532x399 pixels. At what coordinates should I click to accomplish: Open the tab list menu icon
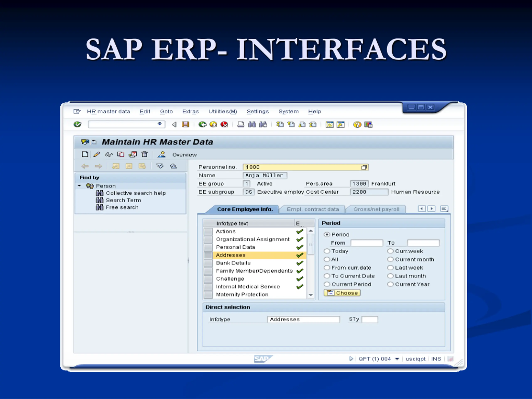444,208
